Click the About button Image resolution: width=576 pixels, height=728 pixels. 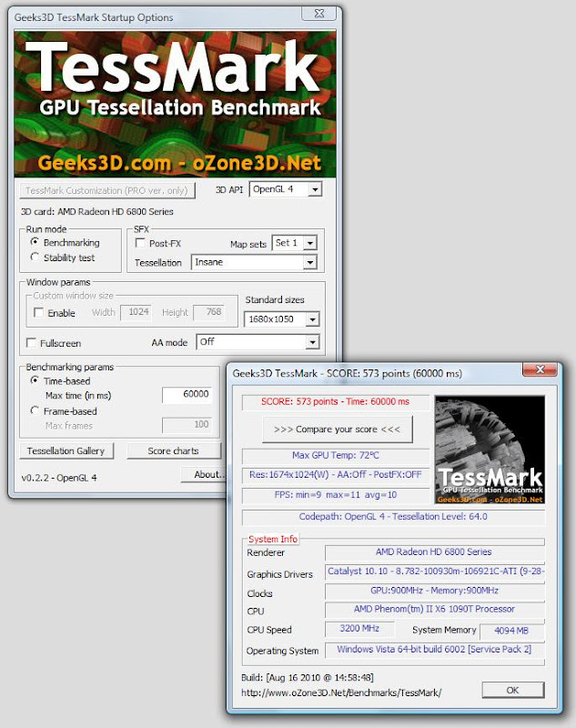(204, 474)
